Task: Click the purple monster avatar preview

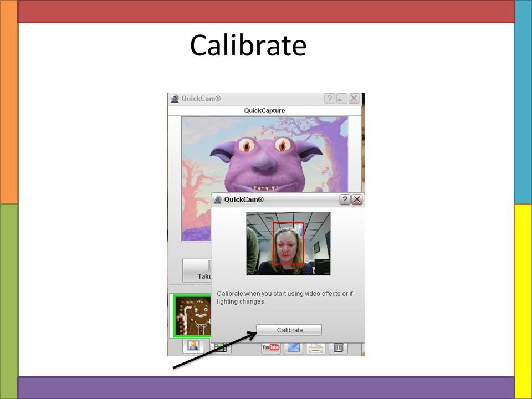Action: coord(265,155)
